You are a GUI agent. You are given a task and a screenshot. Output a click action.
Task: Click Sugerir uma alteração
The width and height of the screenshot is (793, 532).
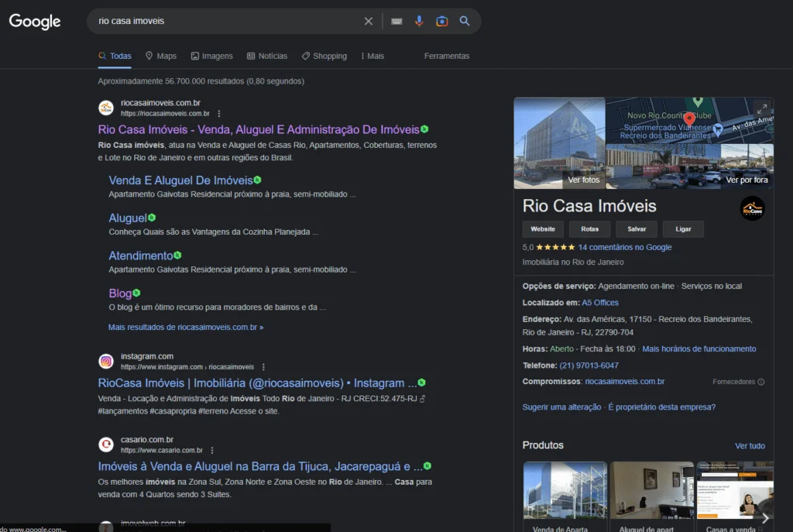pos(561,407)
